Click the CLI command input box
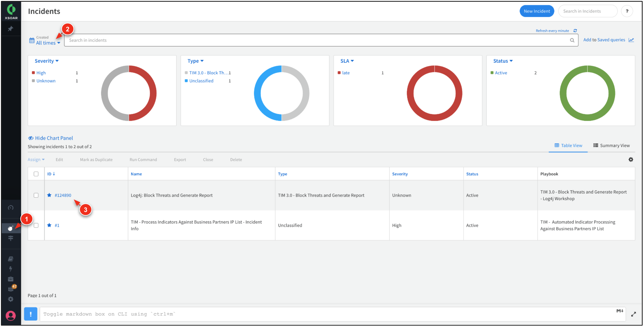 pyautogui.click(x=333, y=314)
